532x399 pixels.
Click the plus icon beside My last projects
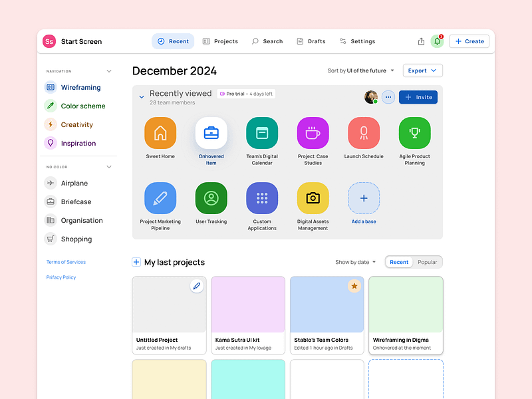coord(136,262)
